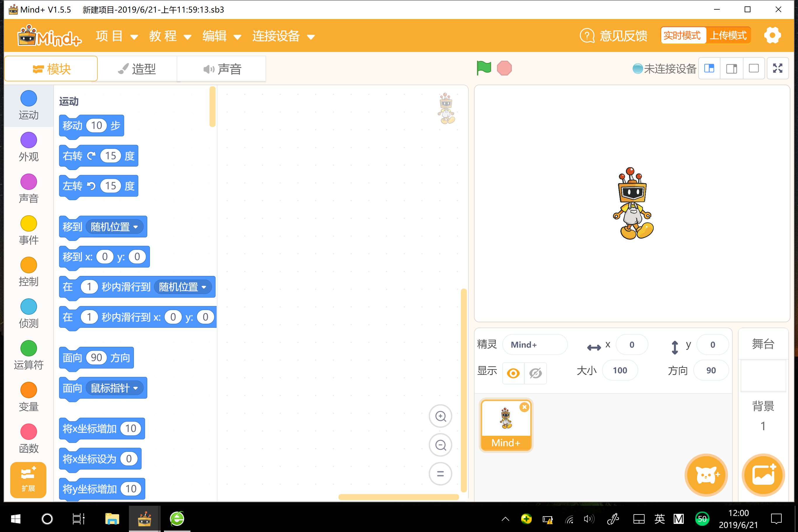798x532 pixels.
Task: Edit the sprite name Mind+ field
Action: (535, 345)
